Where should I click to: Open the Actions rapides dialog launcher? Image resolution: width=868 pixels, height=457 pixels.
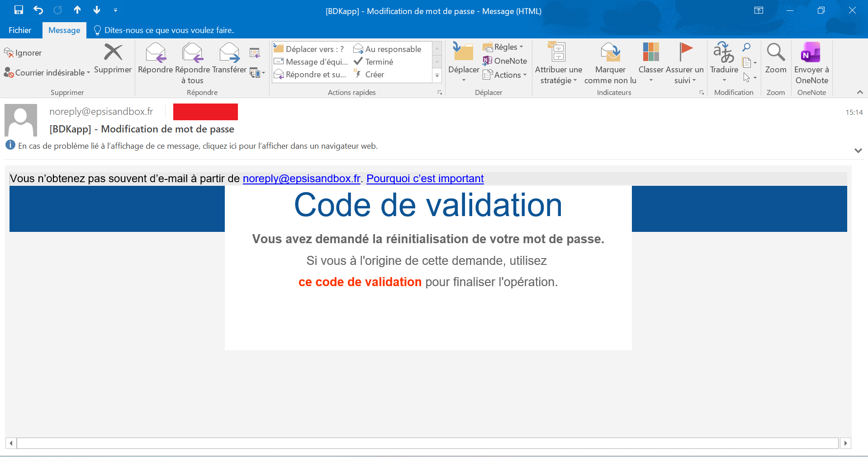pyautogui.click(x=439, y=93)
